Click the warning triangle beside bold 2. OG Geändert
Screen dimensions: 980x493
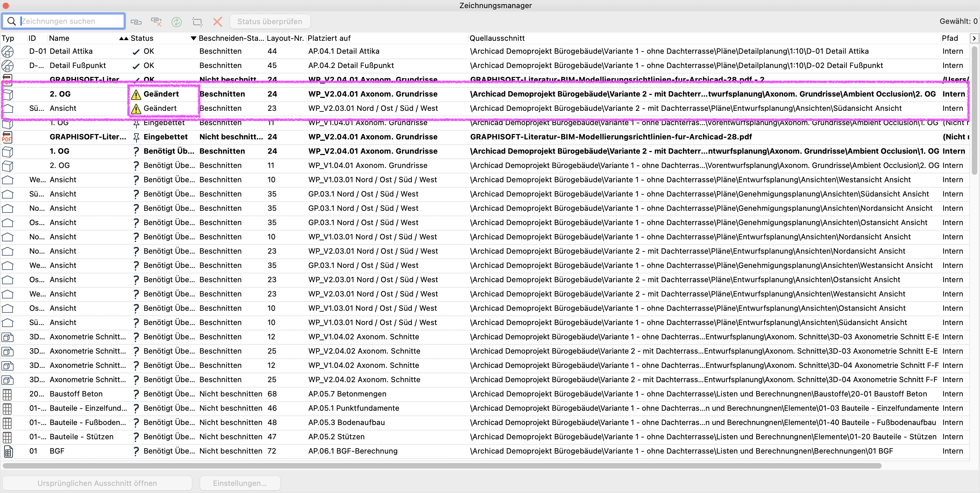pos(136,94)
